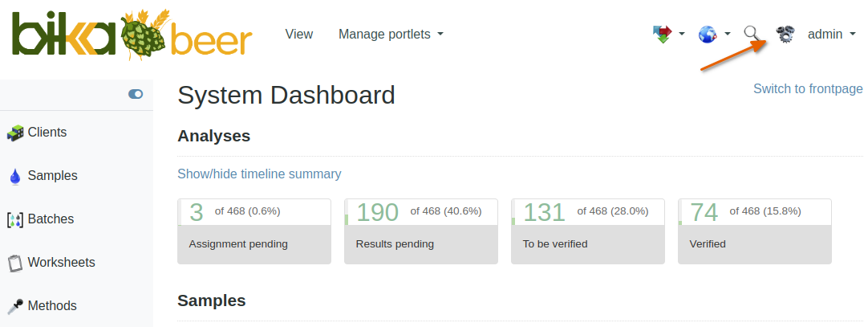Click the red-green arrows icon in header
868x327 pixels.
662,35
